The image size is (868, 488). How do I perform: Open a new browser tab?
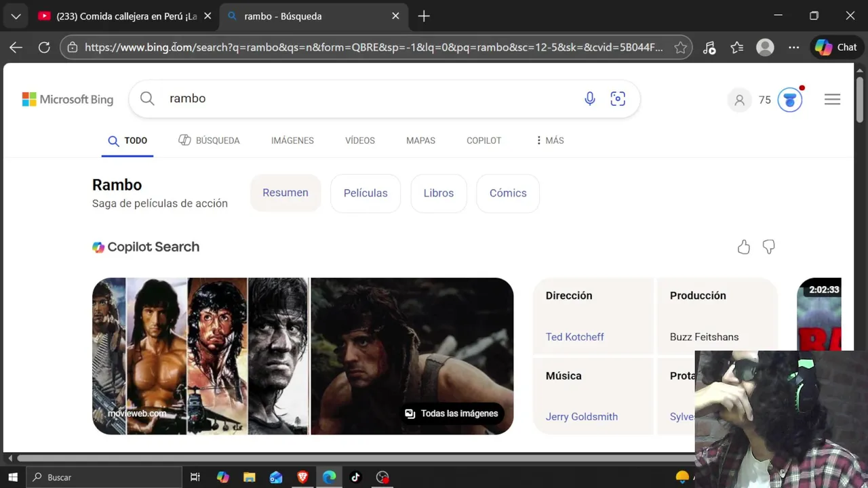[424, 16]
